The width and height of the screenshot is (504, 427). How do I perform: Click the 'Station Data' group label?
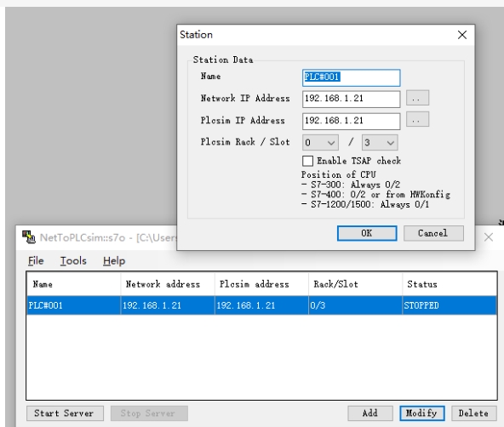click(x=223, y=60)
